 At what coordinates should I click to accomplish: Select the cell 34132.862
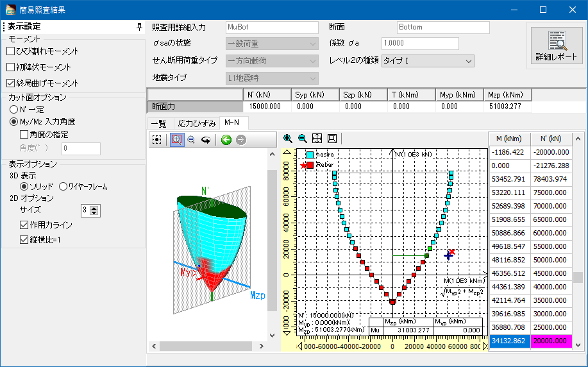pos(510,341)
